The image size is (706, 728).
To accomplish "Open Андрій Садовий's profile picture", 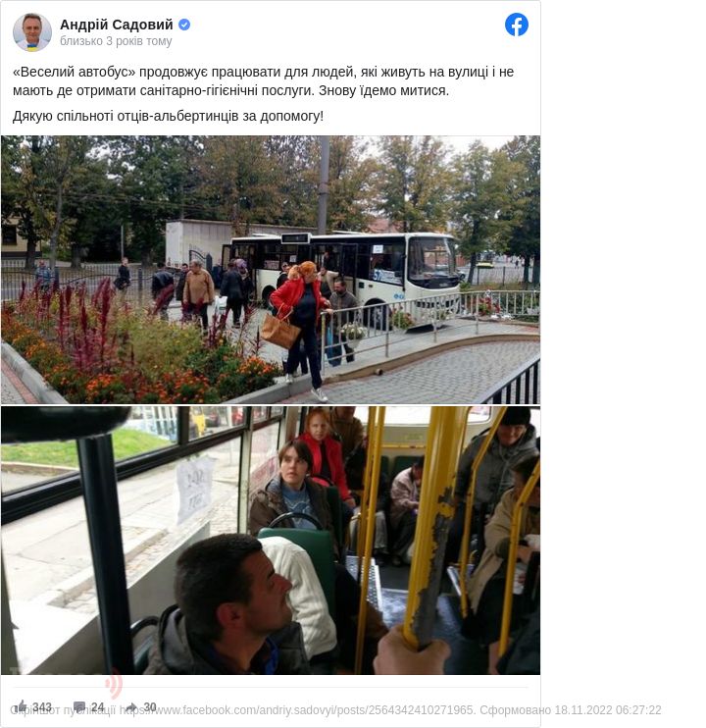I will coord(32,32).
